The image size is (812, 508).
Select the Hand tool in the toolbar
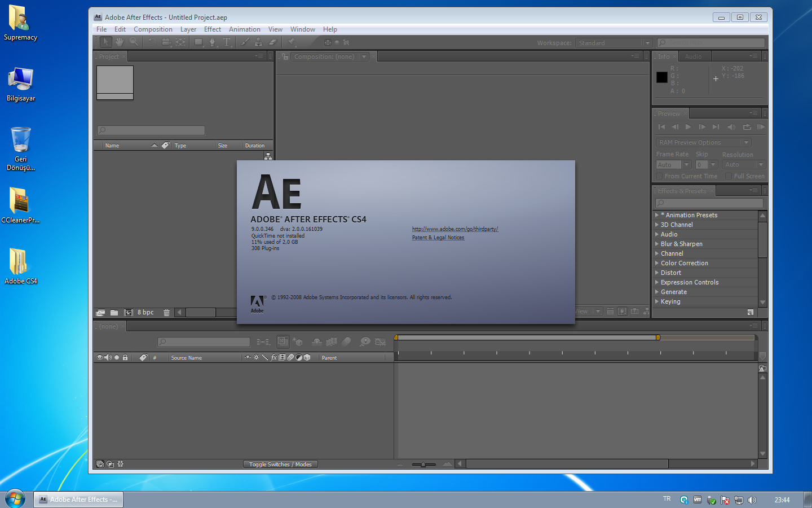[120, 42]
